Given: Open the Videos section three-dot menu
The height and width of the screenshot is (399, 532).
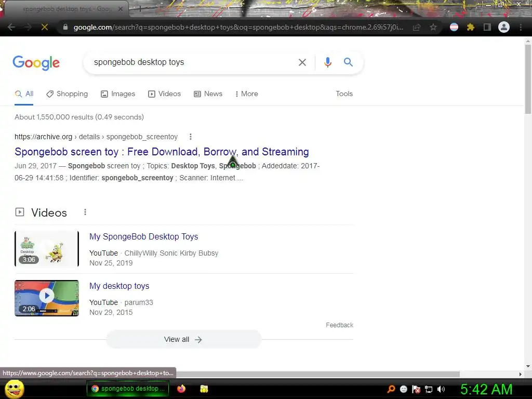Looking at the screenshot, I should (x=85, y=212).
